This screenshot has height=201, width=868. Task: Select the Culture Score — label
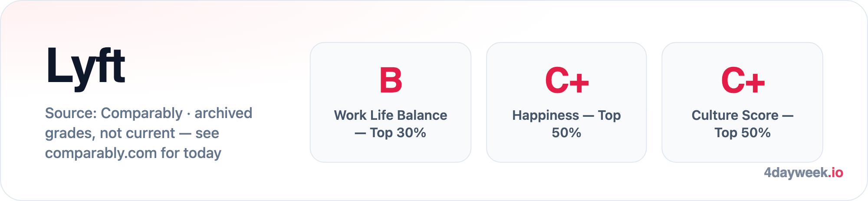[x=743, y=115]
